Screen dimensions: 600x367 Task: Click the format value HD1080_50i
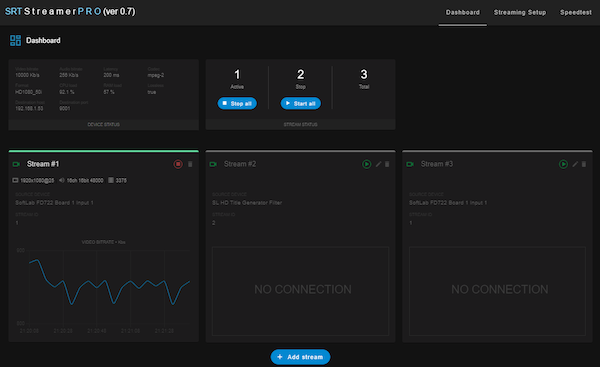[x=28, y=92]
